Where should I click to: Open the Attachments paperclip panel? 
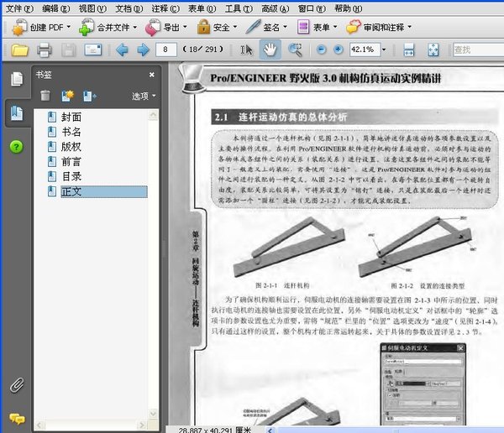pos(17,385)
